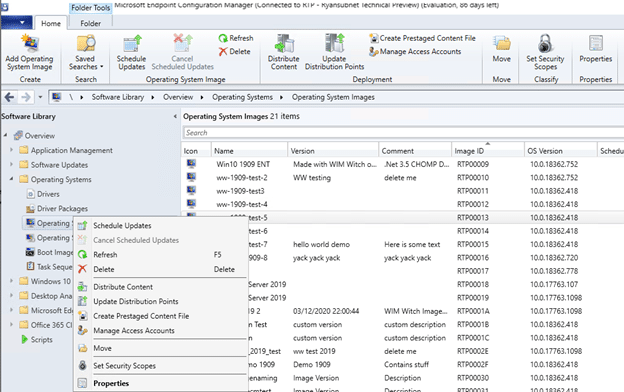Collapse the Operating Systems tree node
624x392 pixels.
coord(12,179)
